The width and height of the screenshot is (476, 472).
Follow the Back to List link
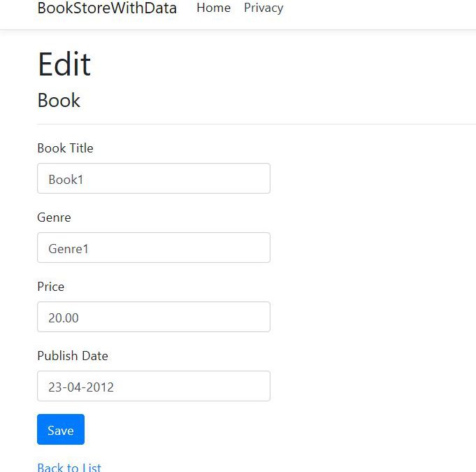coord(69,467)
